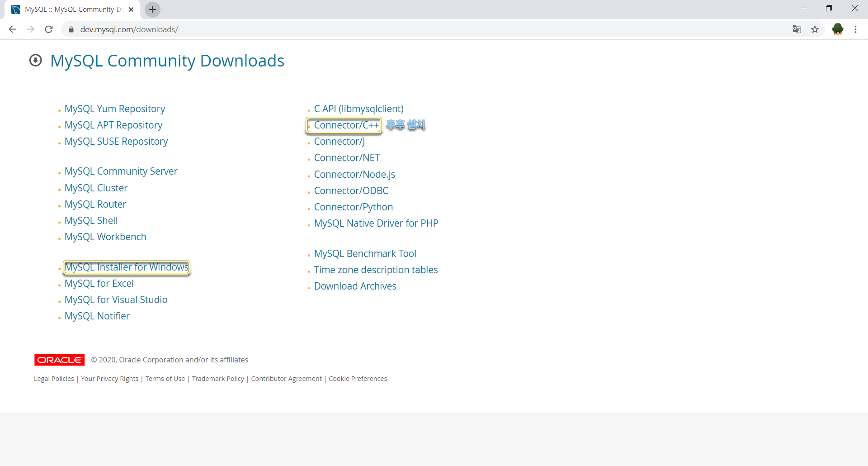This screenshot has height=466, width=868.
Task: Open a new browser tab
Action: point(153,10)
